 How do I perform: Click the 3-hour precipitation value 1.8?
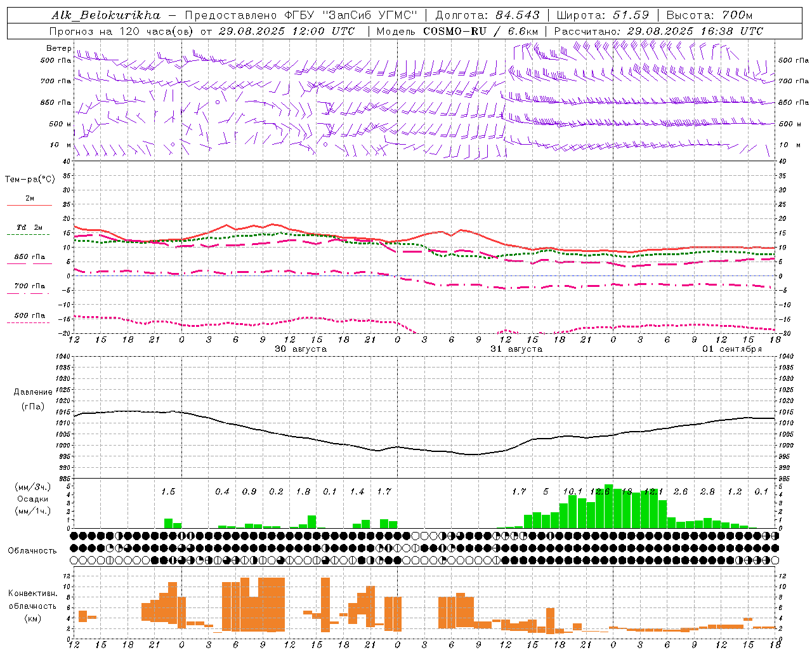[x=303, y=492]
